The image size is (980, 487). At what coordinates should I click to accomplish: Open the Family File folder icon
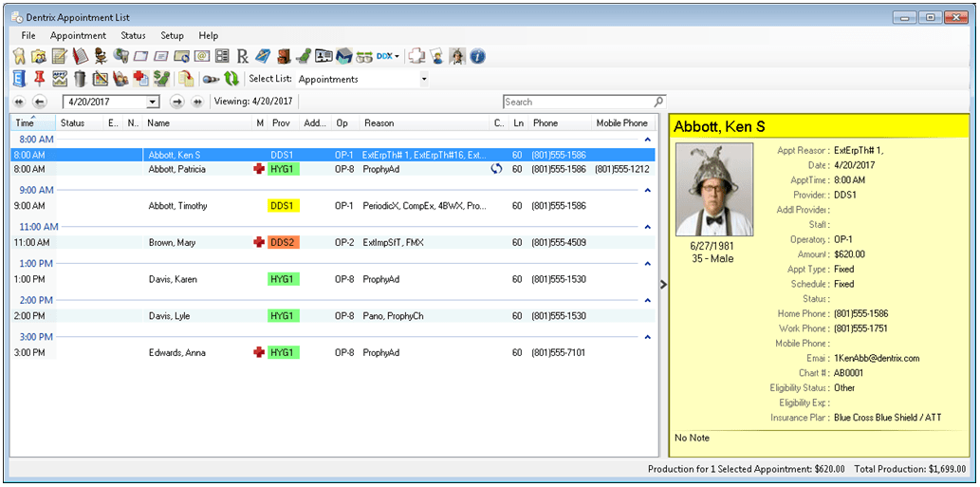coord(39,56)
